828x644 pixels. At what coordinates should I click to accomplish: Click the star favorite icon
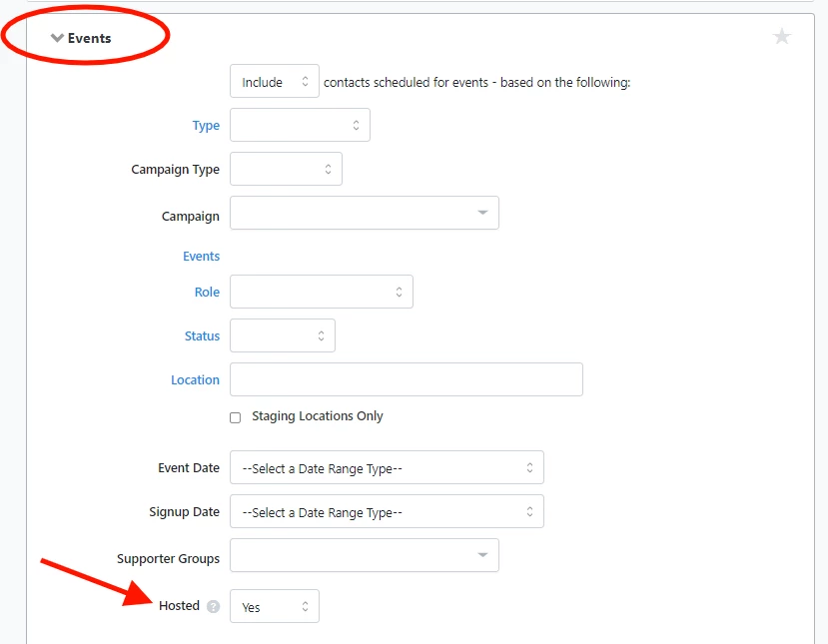click(x=782, y=36)
